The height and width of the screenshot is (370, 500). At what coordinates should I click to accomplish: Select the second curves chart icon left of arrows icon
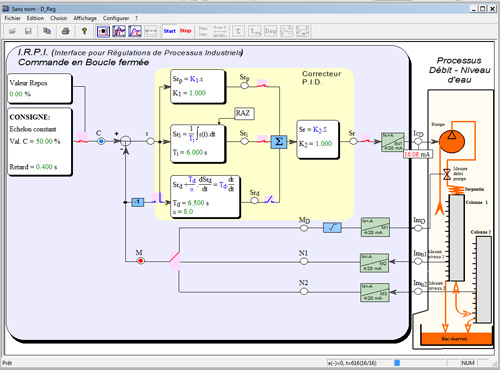point(135,31)
